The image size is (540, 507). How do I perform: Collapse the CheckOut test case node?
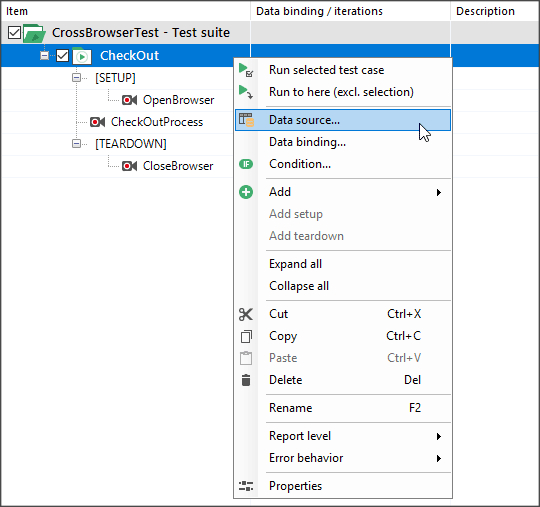point(44,55)
